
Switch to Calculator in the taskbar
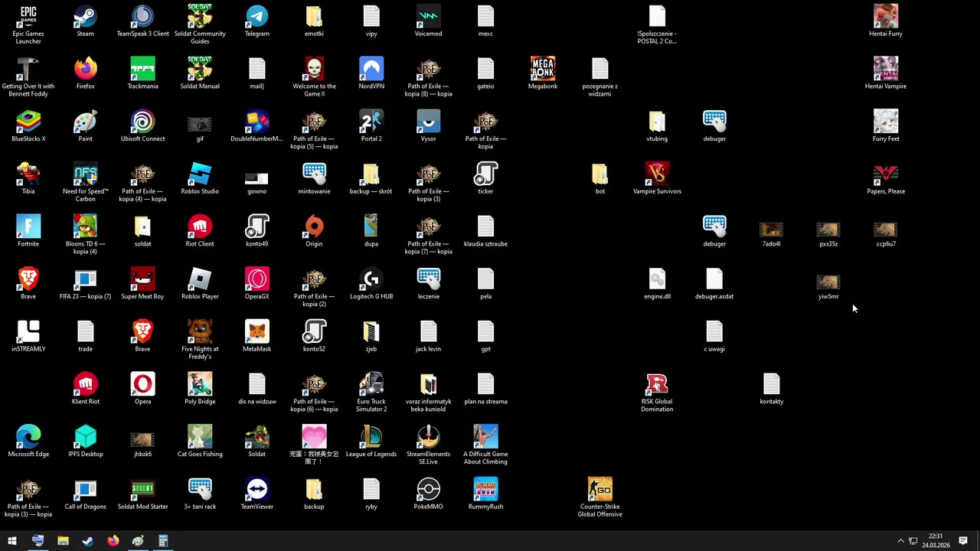pos(163,541)
